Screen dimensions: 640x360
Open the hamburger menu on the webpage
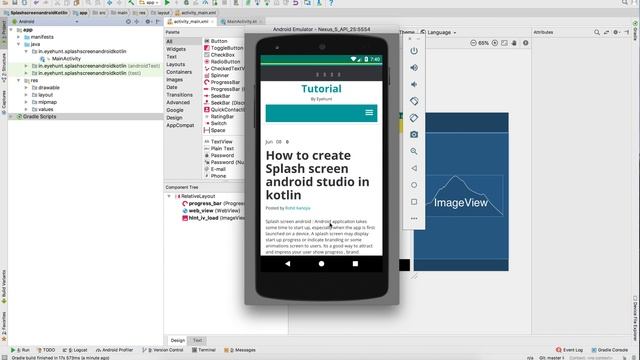pyautogui.click(x=369, y=113)
